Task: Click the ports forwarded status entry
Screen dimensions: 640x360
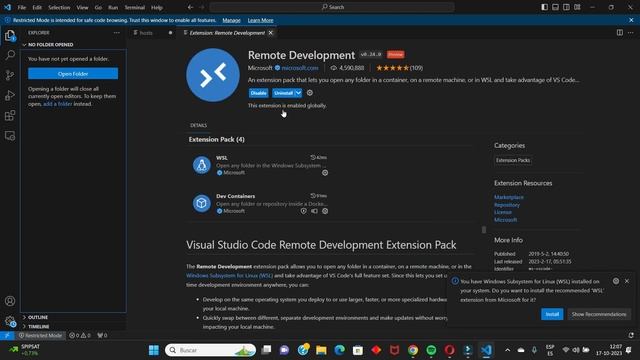Action: coord(102,336)
